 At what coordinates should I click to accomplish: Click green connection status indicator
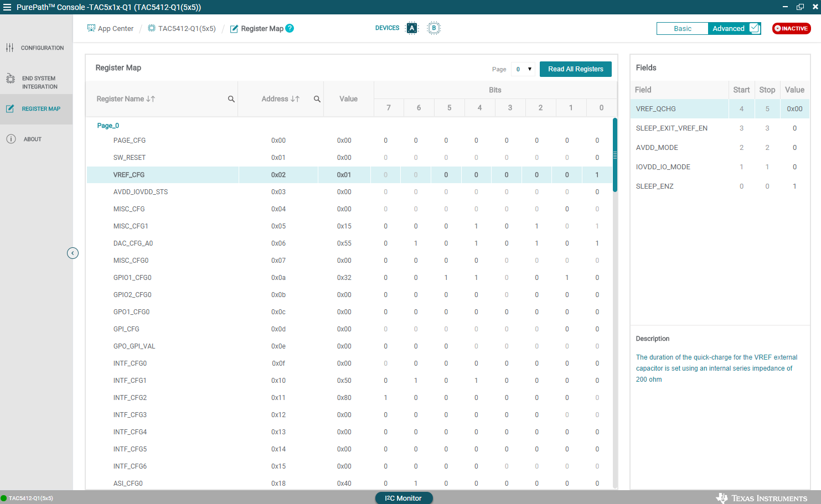tap(3, 498)
